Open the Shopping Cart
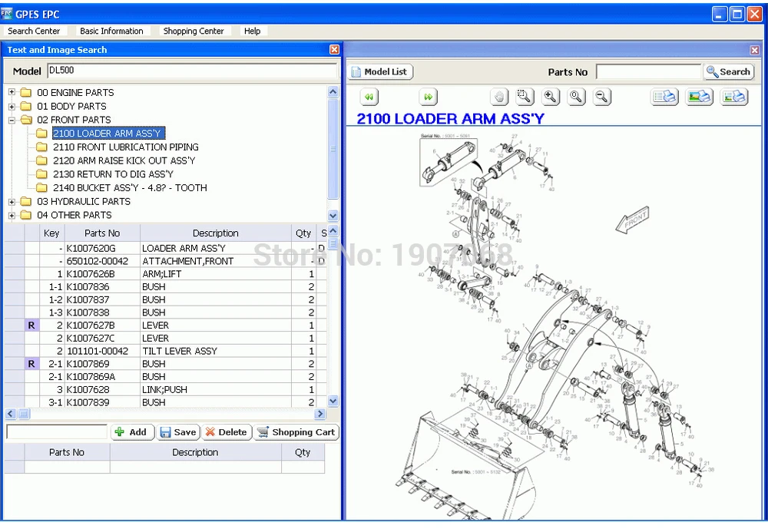Viewport: 768px width, 532px height. coord(296,432)
